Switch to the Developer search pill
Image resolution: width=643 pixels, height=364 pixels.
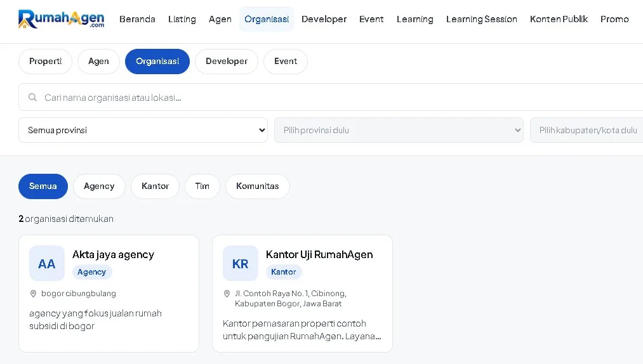pos(227,62)
